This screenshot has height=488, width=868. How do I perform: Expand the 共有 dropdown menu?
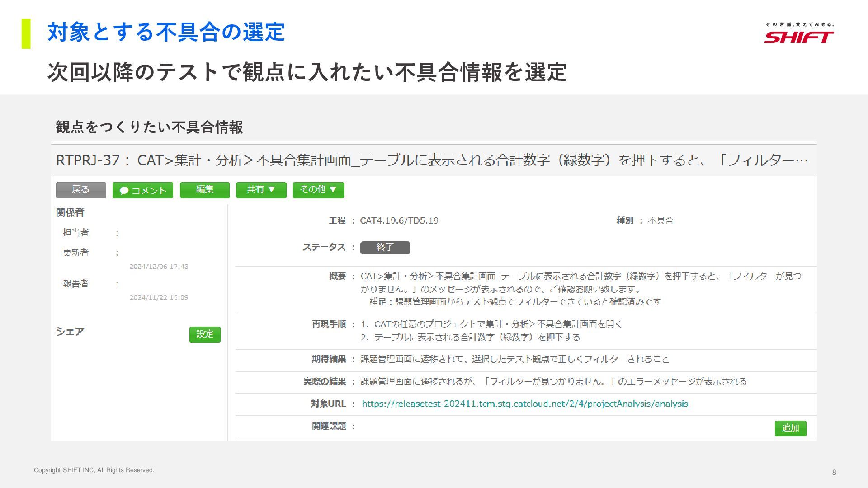(x=261, y=190)
